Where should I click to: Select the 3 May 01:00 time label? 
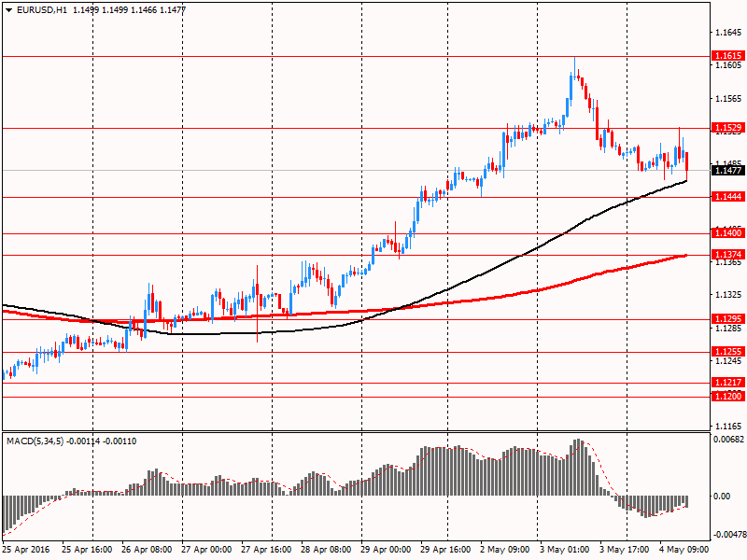[565, 550]
